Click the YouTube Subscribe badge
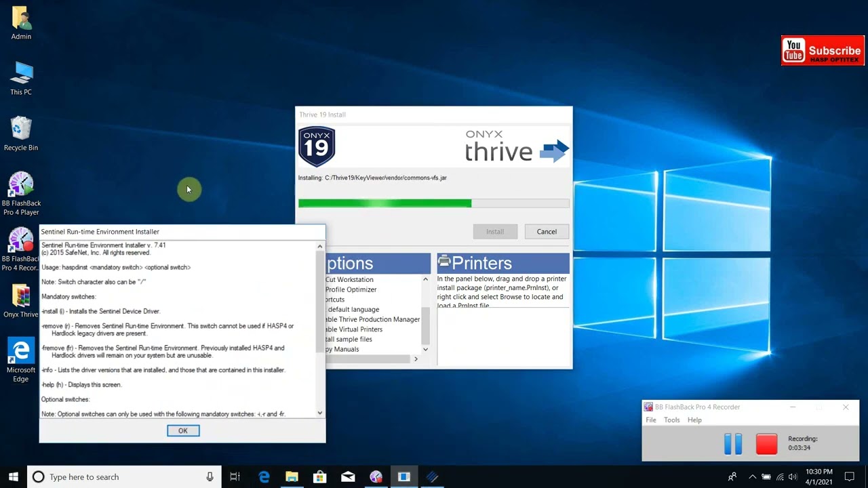 pos(823,51)
